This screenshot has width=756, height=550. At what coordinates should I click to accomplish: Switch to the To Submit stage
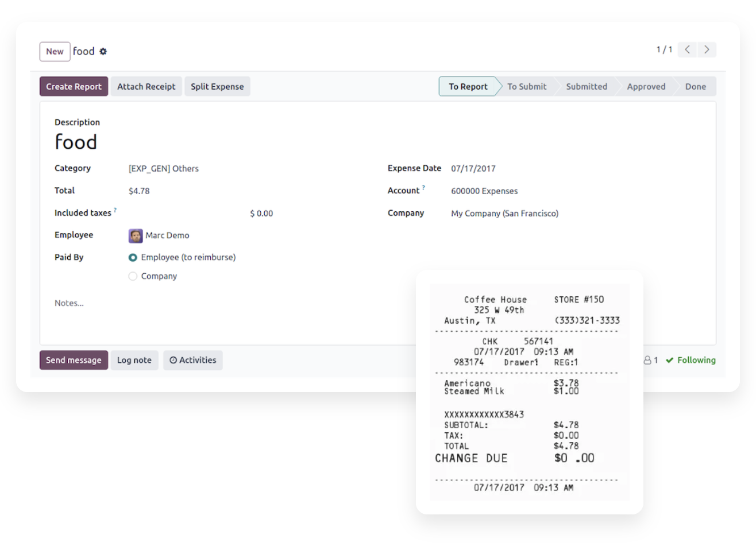(527, 87)
